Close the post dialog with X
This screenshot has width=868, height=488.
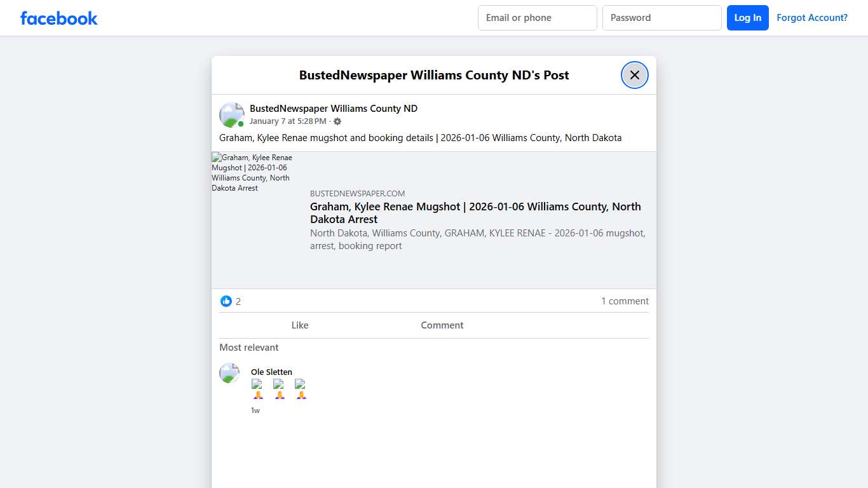(634, 75)
